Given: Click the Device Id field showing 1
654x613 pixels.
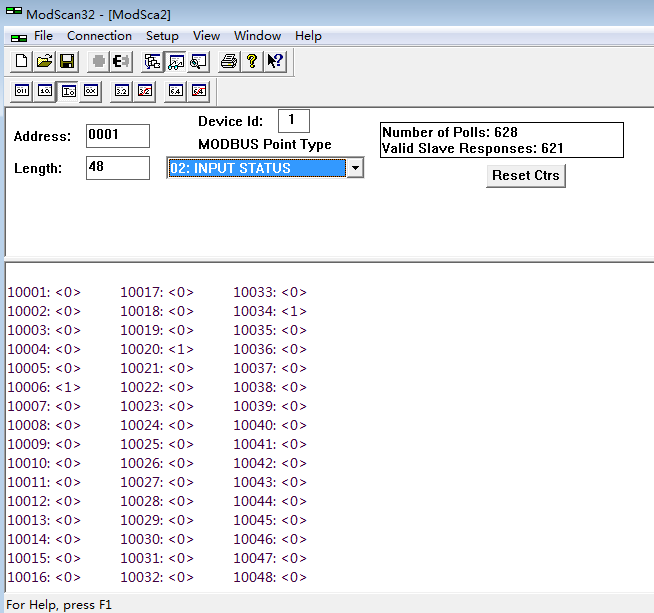Looking at the screenshot, I should (294, 121).
